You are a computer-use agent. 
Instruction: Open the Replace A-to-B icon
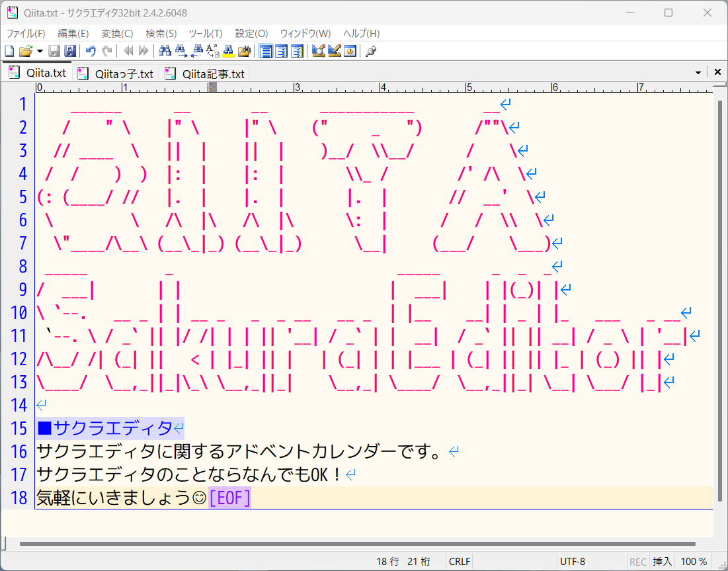click(213, 51)
